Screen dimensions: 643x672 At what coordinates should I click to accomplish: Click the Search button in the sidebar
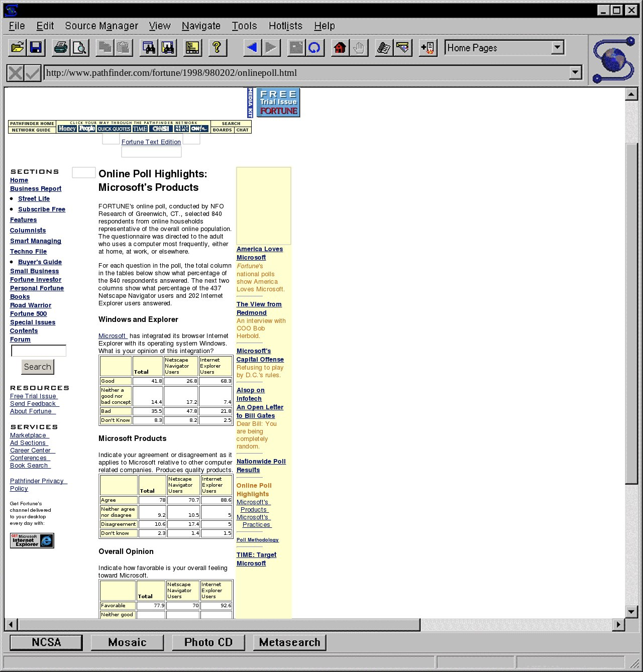pyautogui.click(x=38, y=367)
